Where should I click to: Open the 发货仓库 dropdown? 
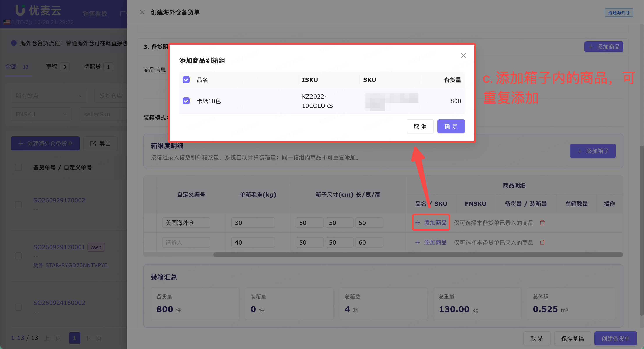[111, 96]
